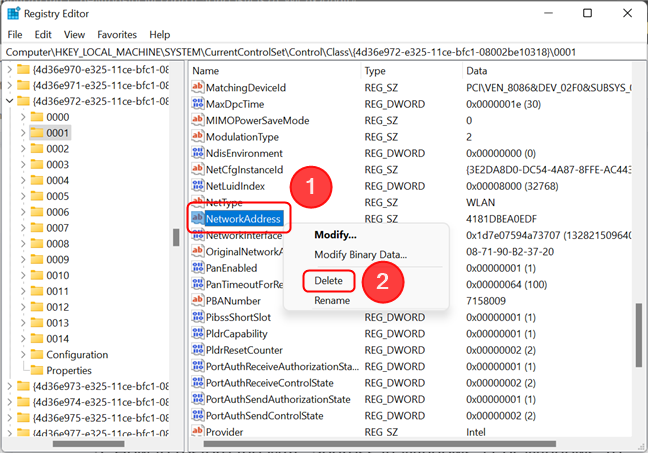Click the DWORD icon of MaxDpcTime
This screenshot has height=453, width=648.
(x=198, y=103)
